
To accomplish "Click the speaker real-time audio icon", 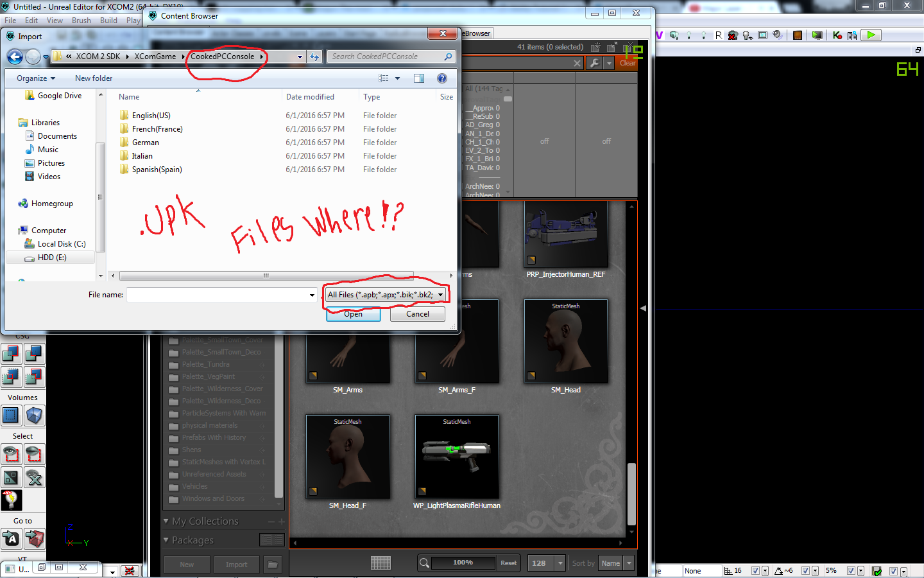I will (x=777, y=35).
